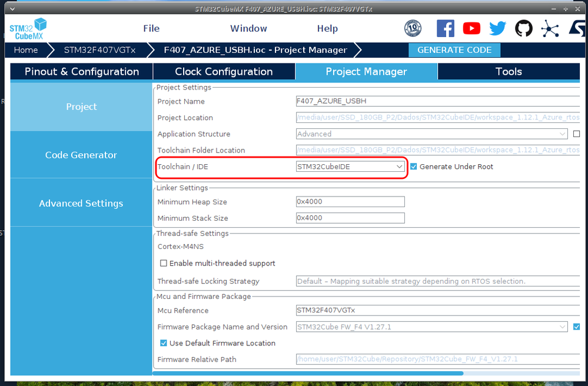Click the Toolchain Folder Location field
Screen dimensions: 588x386
[x=438, y=150]
